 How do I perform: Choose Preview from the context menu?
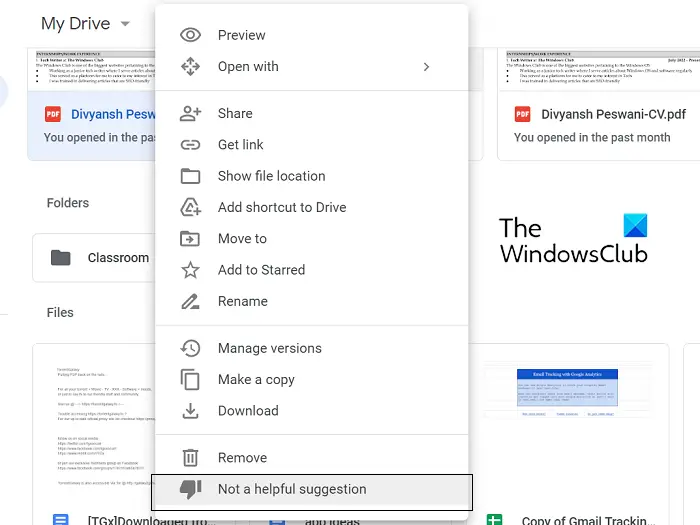click(312, 35)
